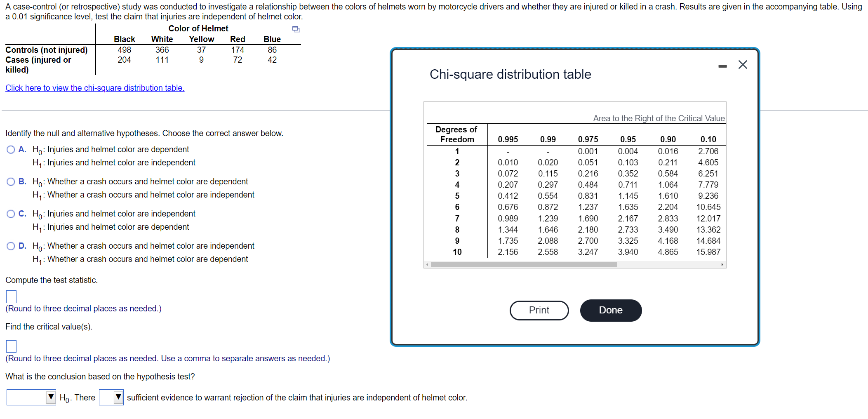Open the table pop-out icon beside Color of Helmet

pyautogui.click(x=295, y=29)
